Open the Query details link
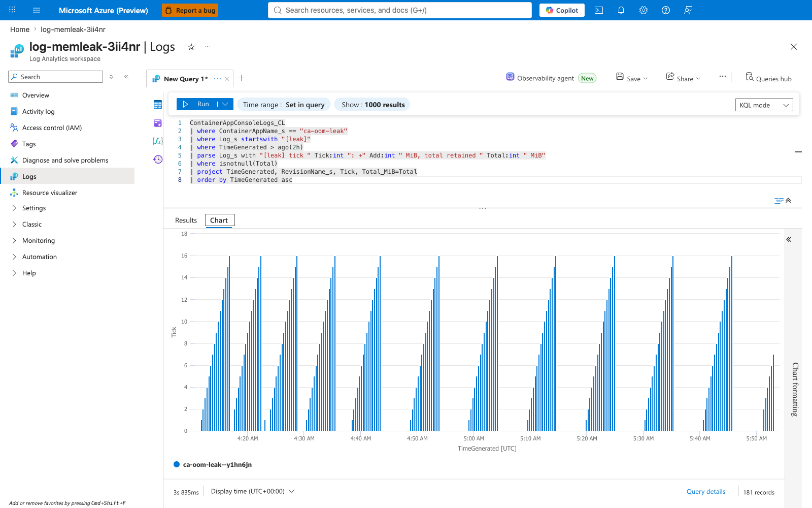The image size is (812, 508). tap(706, 492)
